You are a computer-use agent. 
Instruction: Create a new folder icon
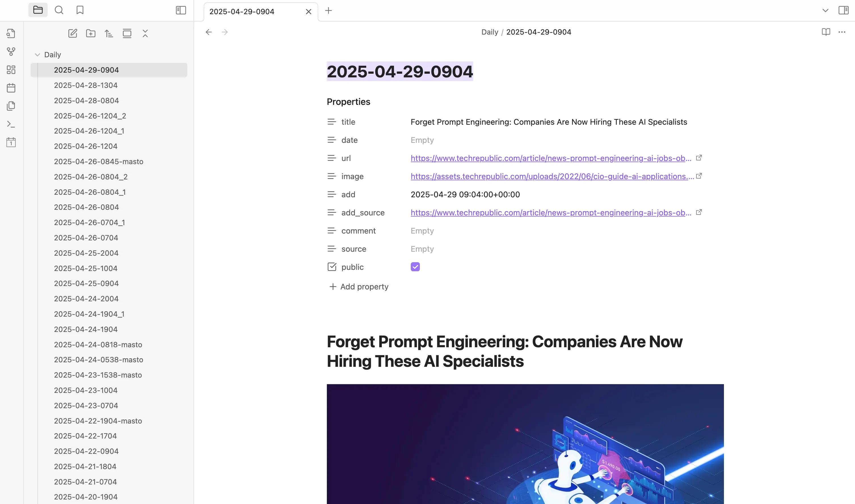91,33
